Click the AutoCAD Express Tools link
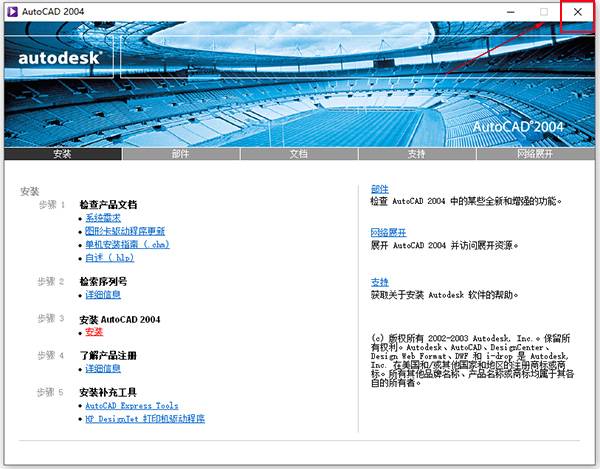 click(132, 406)
